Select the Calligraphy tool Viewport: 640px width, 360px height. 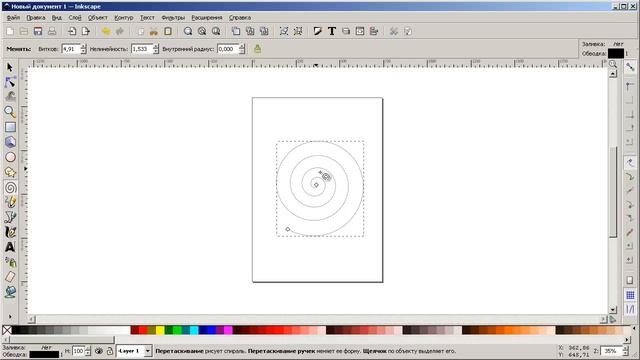pyautogui.click(x=10, y=232)
